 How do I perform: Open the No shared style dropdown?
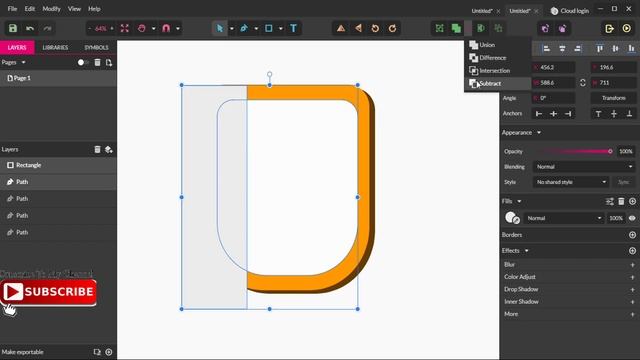click(571, 182)
